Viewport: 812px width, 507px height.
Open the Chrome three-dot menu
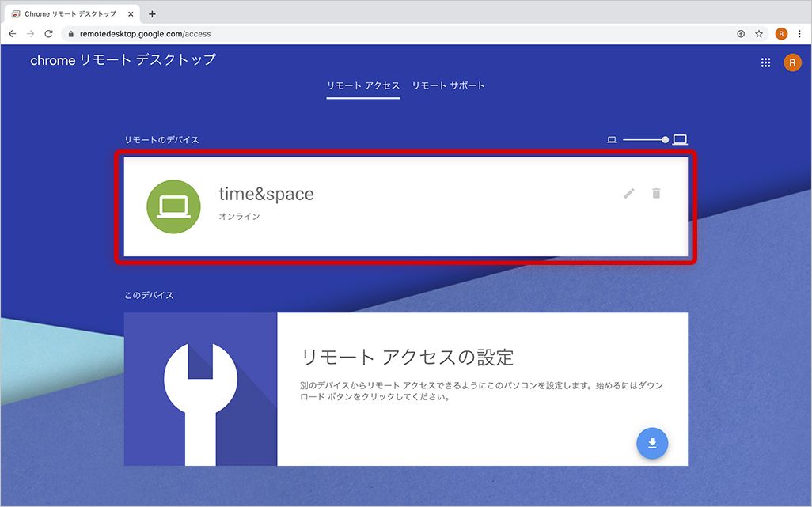click(799, 34)
